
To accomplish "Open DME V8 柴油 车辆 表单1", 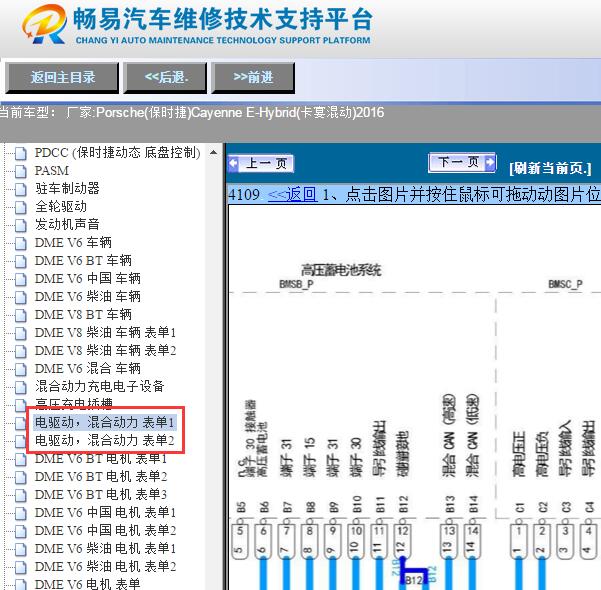I will pyautogui.click(x=105, y=332).
